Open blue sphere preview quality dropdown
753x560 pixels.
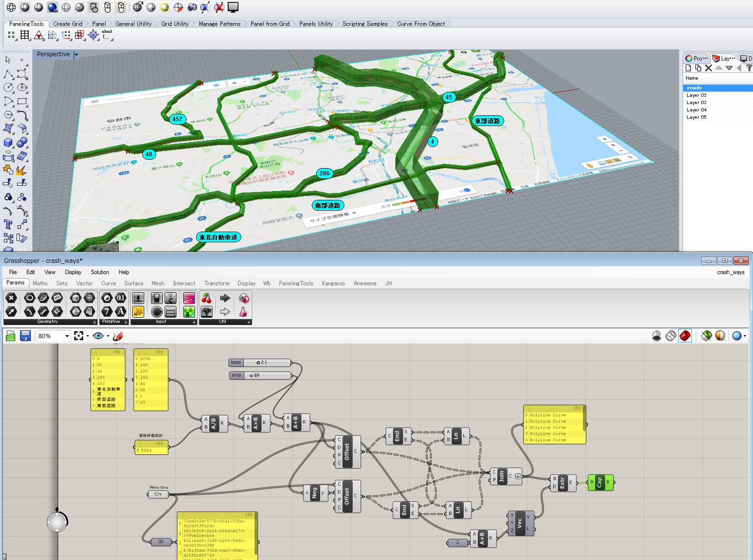pyautogui.click(x=745, y=336)
